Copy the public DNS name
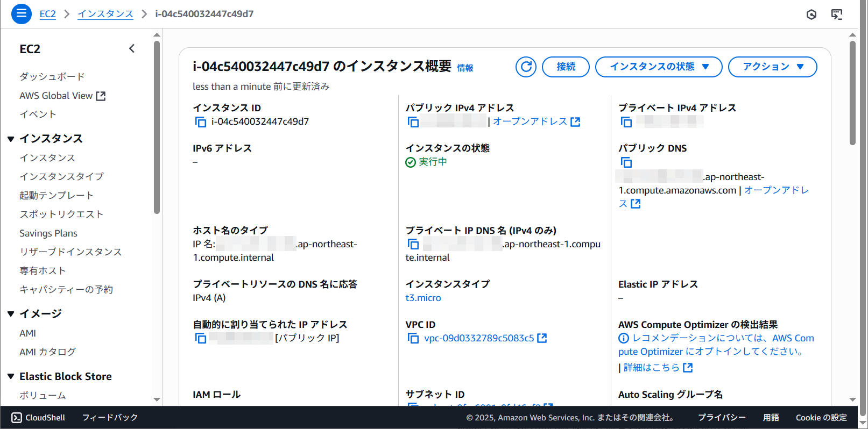The width and height of the screenshot is (868, 429). tap(626, 162)
